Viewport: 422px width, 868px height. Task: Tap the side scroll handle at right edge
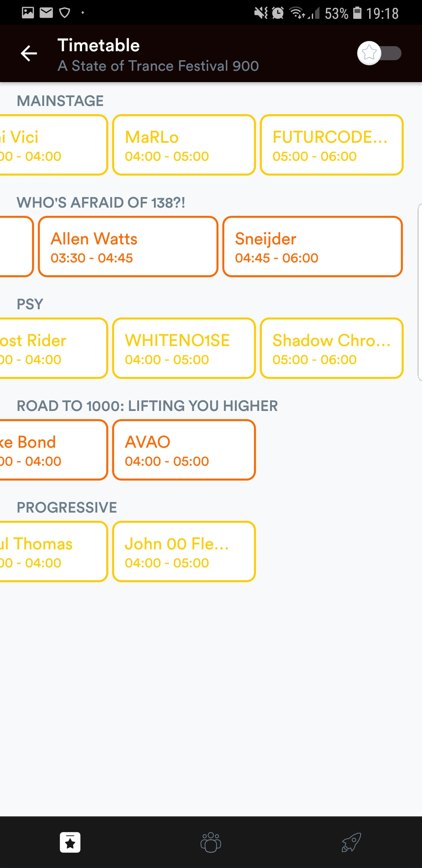coord(420,292)
